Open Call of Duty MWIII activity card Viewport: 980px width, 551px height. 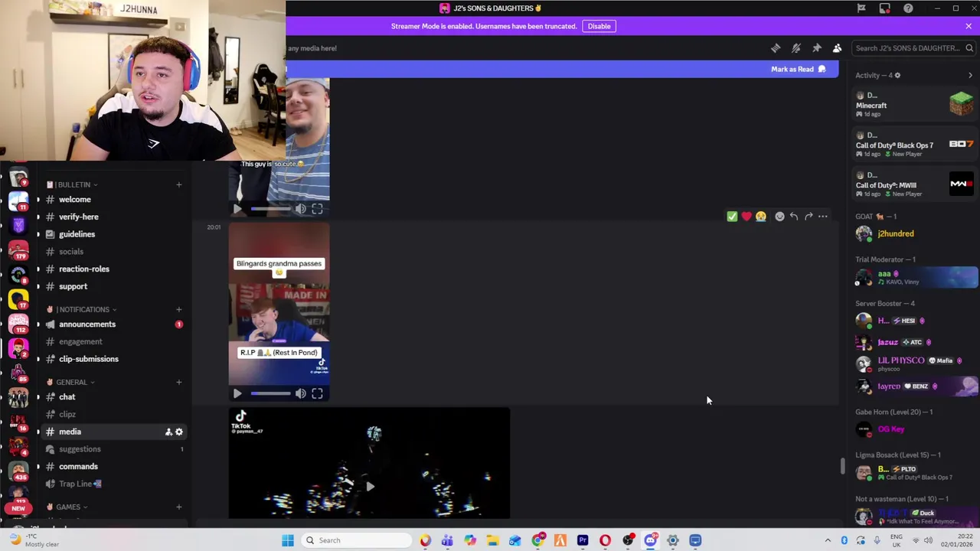[915, 184]
